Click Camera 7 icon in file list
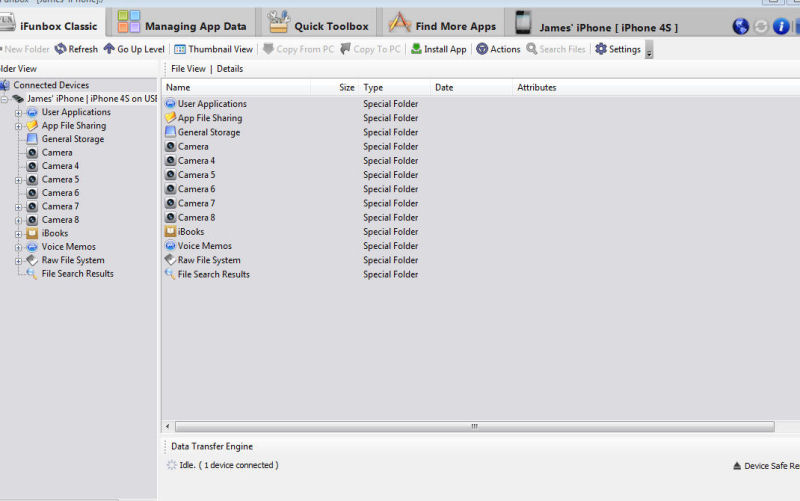The width and height of the screenshot is (800, 501). tap(170, 203)
